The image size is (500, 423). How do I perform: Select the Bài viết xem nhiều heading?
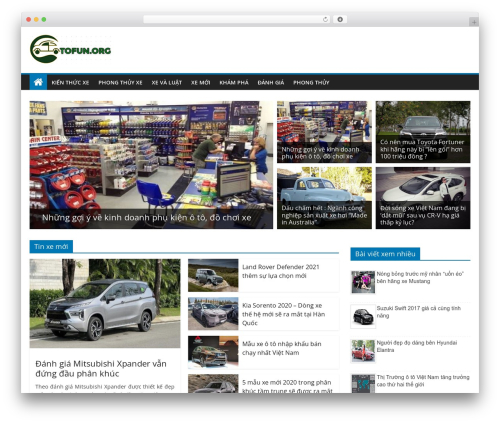[x=385, y=254]
